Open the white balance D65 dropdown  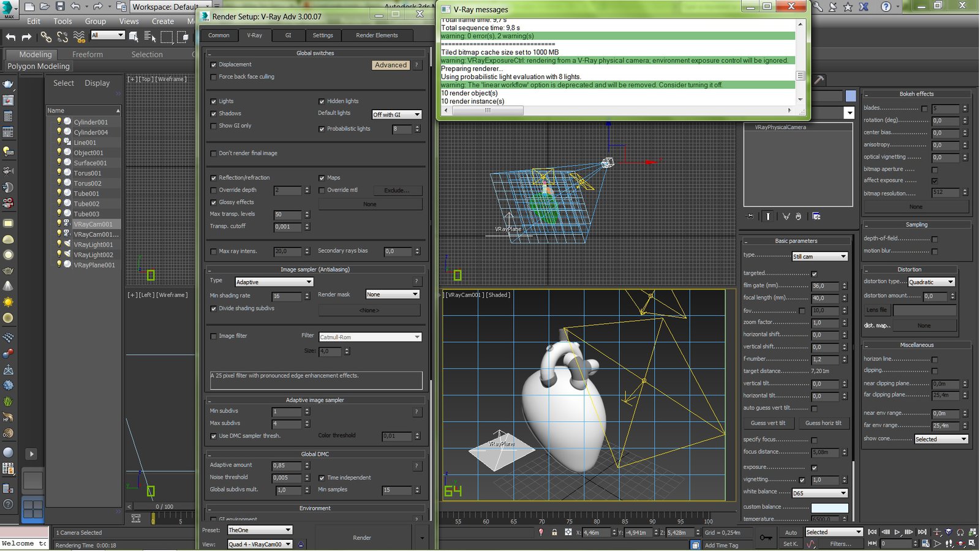(x=820, y=493)
